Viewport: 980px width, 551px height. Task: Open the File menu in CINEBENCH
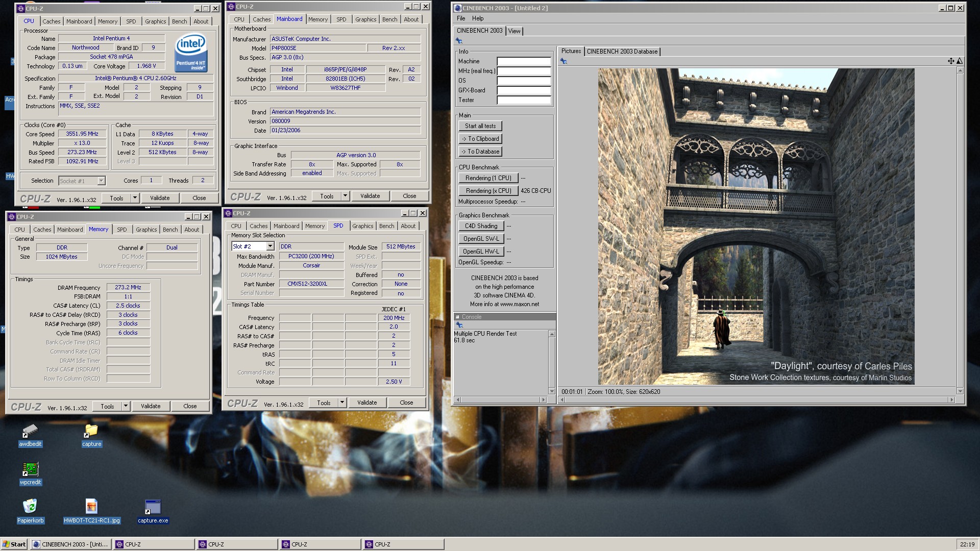click(461, 18)
